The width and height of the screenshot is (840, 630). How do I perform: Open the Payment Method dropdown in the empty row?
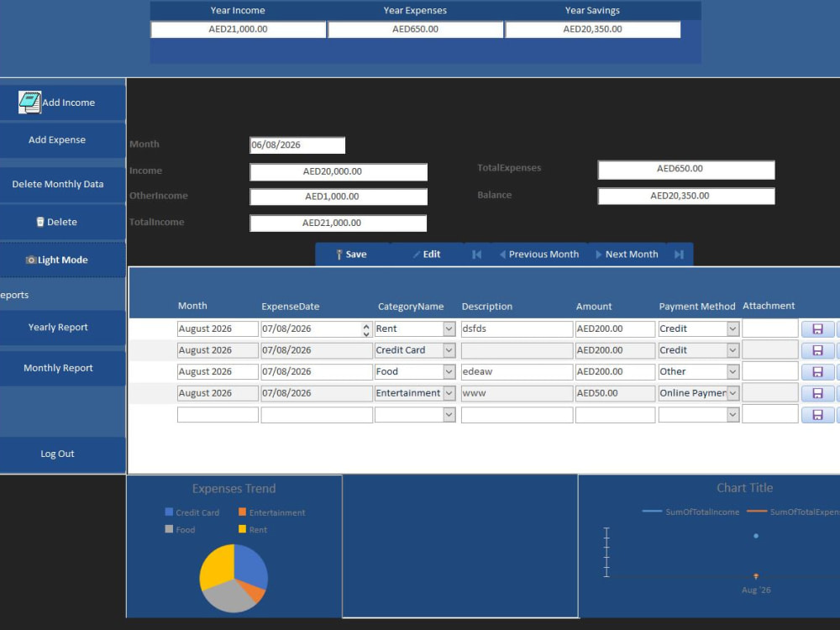(x=732, y=415)
